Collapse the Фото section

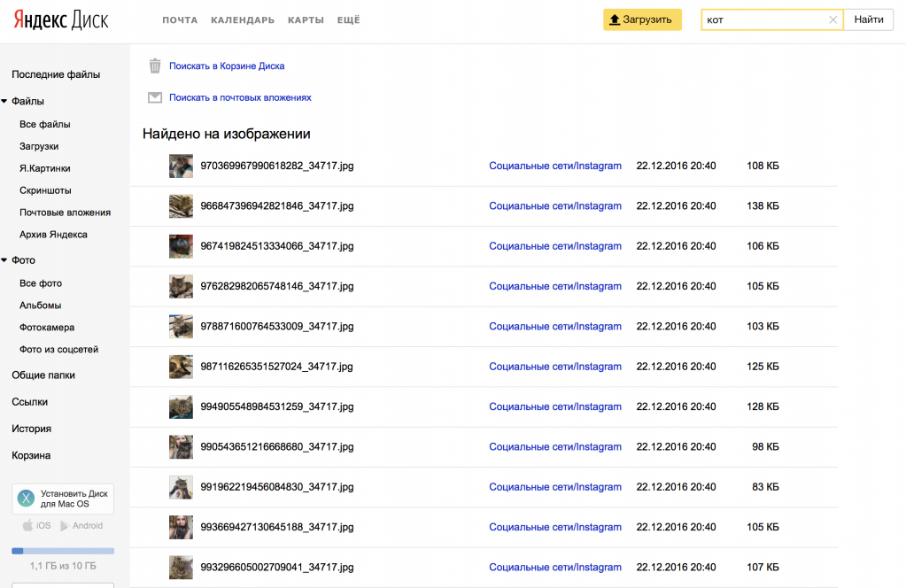coord(4,260)
